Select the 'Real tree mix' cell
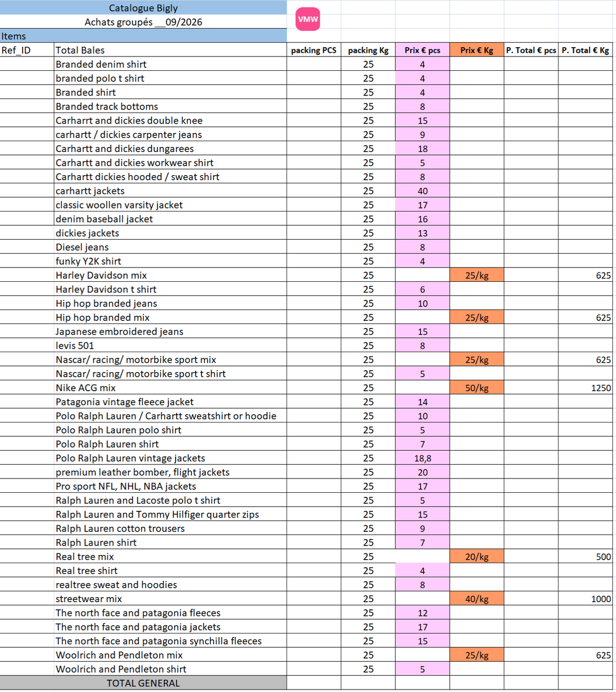 [x=170, y=556]
